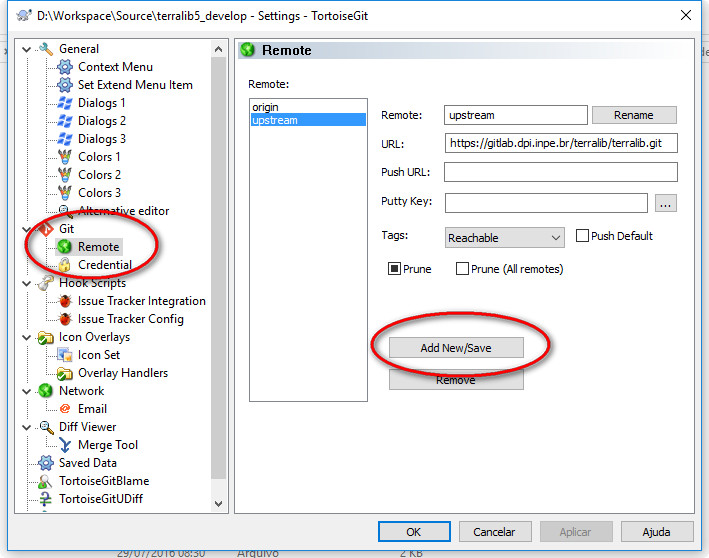
Task: Open the Tags dropdown showing Reachable
Action: pyautogui.click(x=505, y=238)
